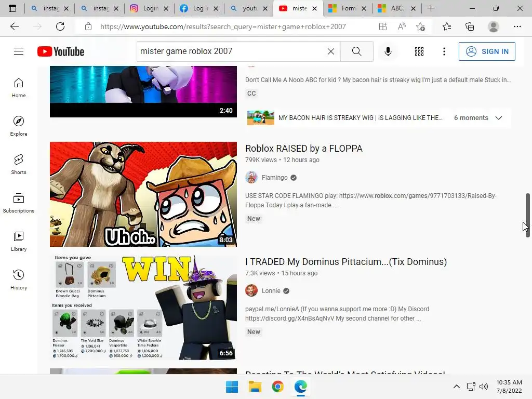Screen dimensions: 532x399
Task: Open the Edge profile avatar
Action: (494, 26)
